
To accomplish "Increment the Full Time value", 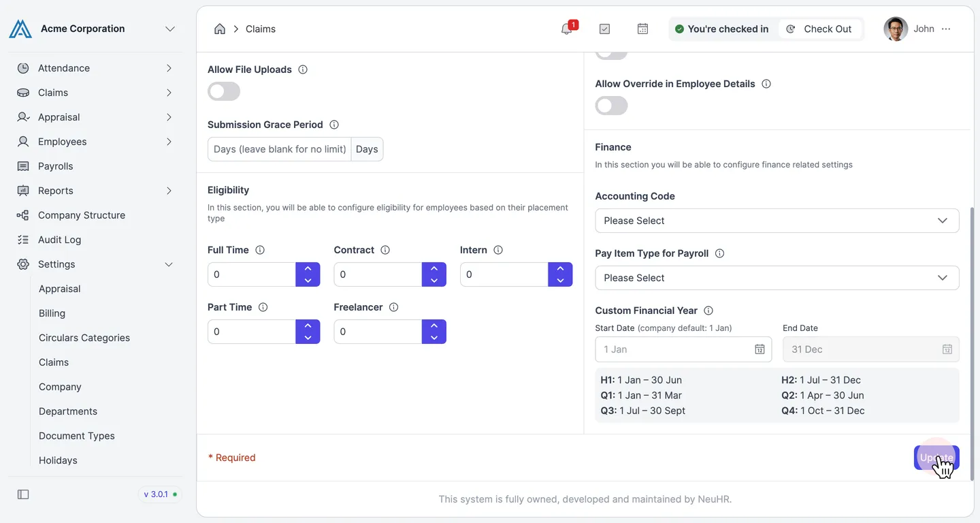I will (x=308, y=268).
